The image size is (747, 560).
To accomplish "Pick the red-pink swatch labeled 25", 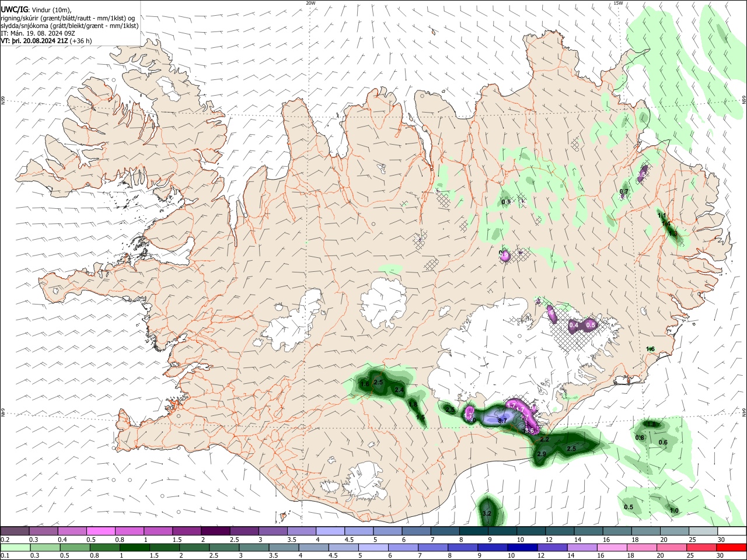I will (703, 548).
